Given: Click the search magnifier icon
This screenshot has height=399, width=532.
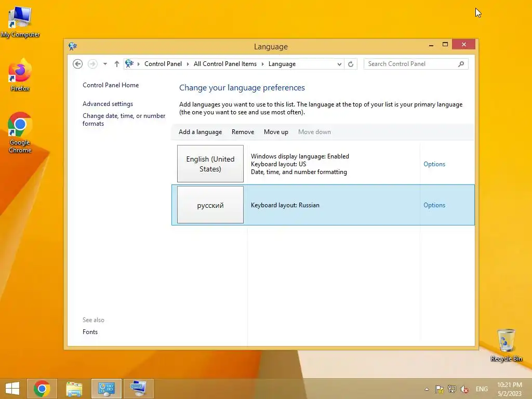Looking at the screenshot, I should [x=461, y=64].
